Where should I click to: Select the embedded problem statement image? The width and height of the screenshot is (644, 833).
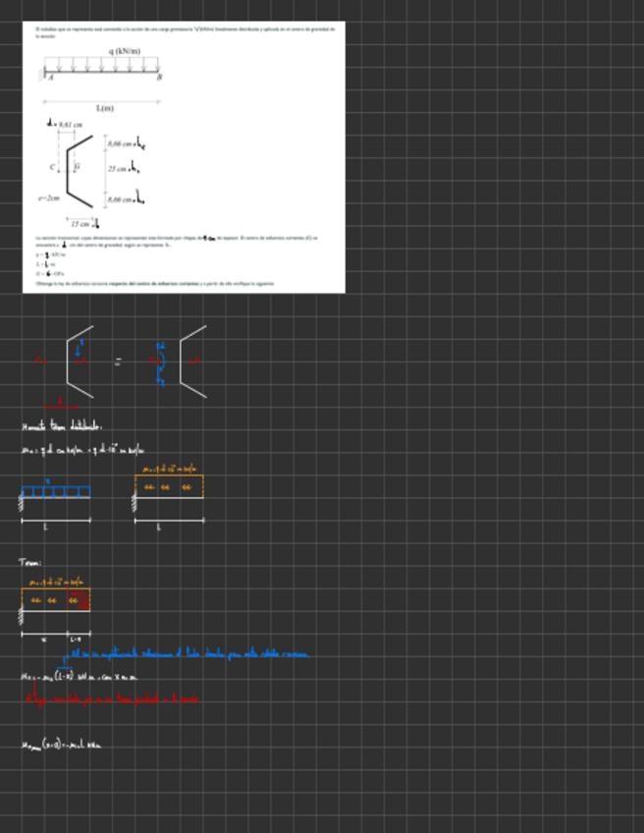coord(184,157)
